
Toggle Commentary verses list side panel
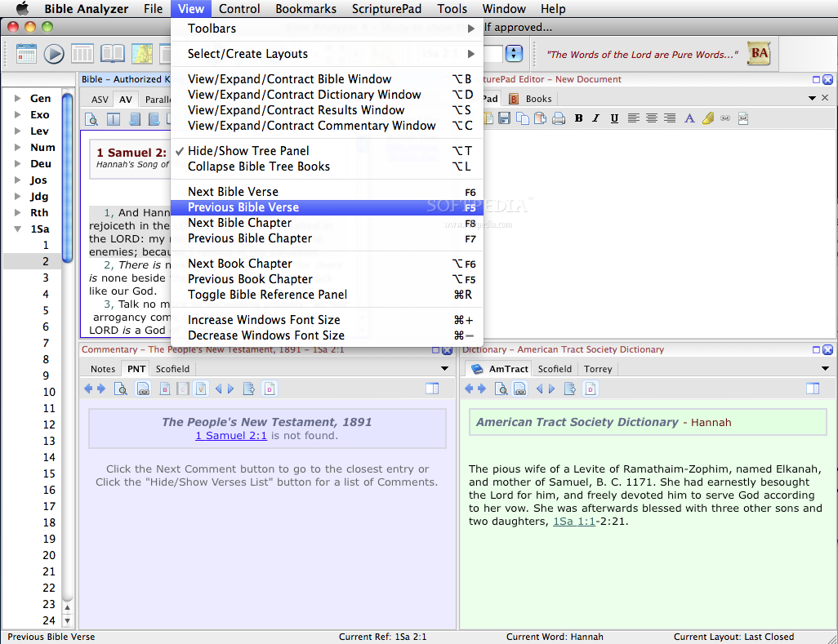(432, 389)
